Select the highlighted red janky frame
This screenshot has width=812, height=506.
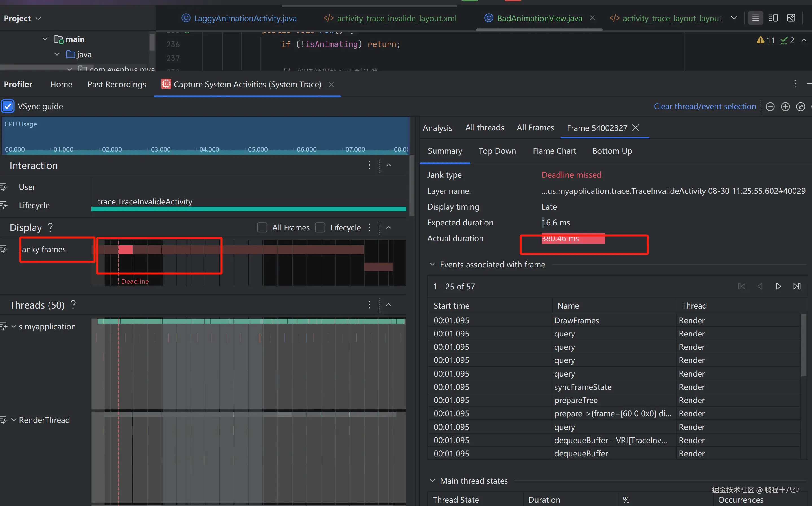[125, 250]
